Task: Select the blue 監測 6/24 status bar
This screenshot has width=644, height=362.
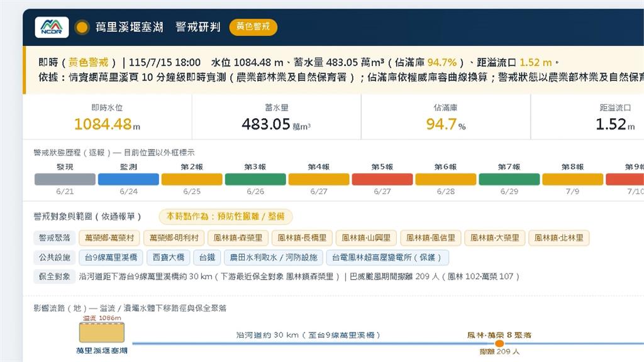Action: (128, 179)
